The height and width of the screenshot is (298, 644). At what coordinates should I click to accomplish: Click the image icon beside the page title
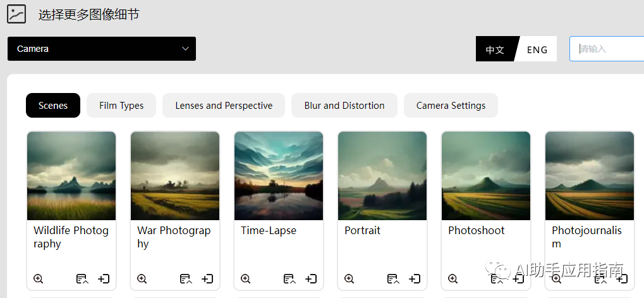click(x=16, y=14)
